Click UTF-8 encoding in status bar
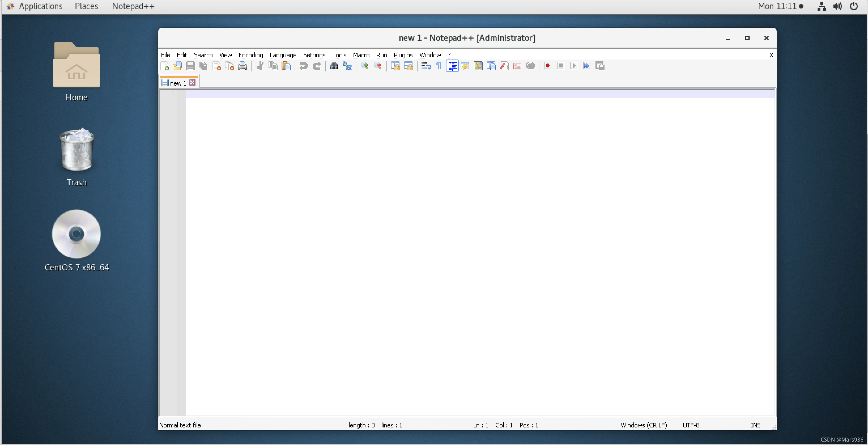The height and width of the screenshot is (445, 868). click(x=691, y=425)
